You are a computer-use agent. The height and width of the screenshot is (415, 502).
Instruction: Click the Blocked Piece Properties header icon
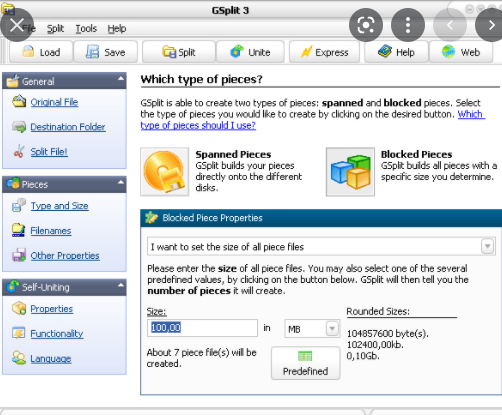[x=152, y=218]
